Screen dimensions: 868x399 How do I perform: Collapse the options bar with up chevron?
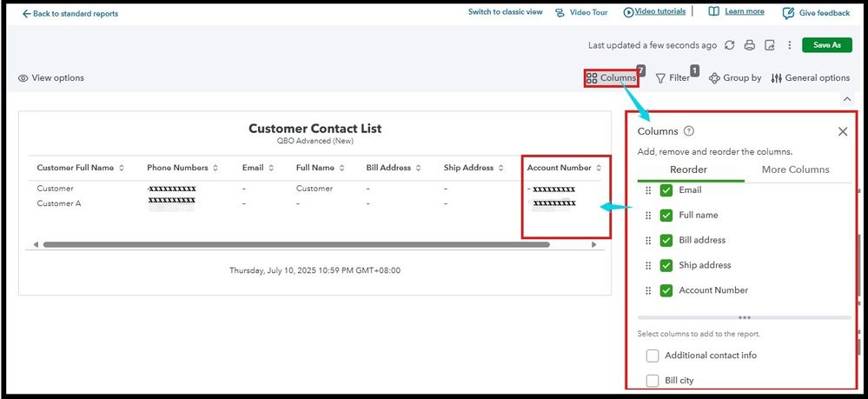[847, 98]
